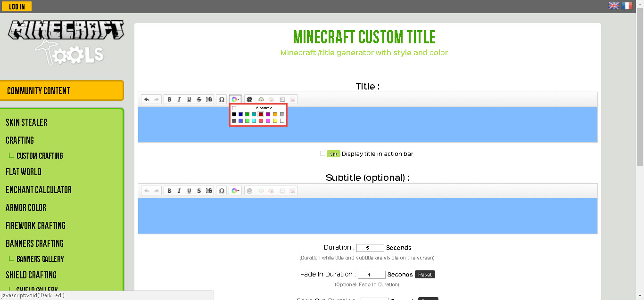This screenshot has width=644, height=300.
Task: Pick the light red color swatch
Action: (x=261, y=121)
